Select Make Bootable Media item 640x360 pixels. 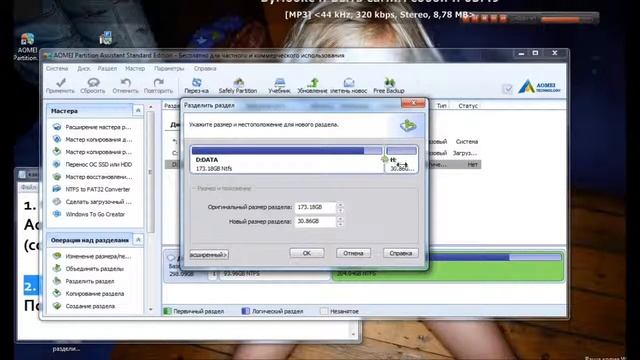pos(93,202)
